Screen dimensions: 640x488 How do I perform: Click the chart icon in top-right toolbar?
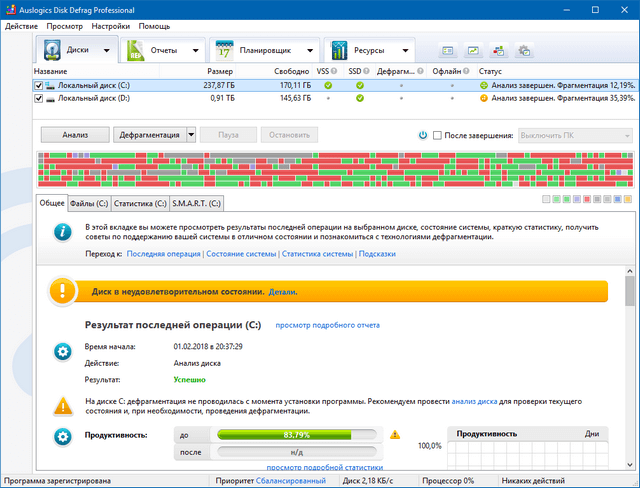click(x=472, y=51)
